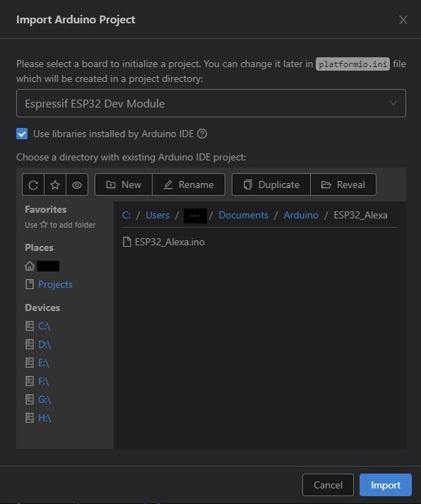Select the ESP32_Alexa.ino file

164,242
